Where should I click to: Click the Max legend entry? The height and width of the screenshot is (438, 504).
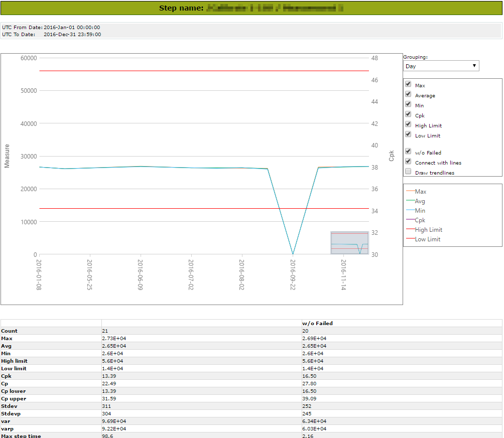pos(416,192)
